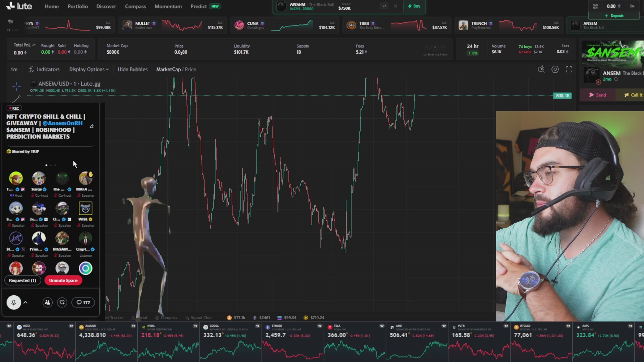Edit the Space title with pencil icon
644x362 pixels.
point(92,126)
